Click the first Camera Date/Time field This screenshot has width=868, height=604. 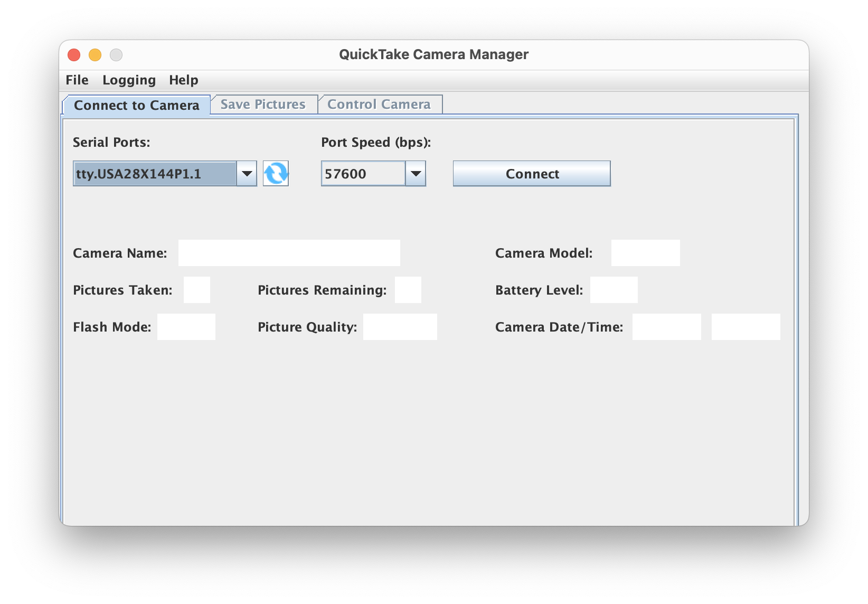pos(666,327)
